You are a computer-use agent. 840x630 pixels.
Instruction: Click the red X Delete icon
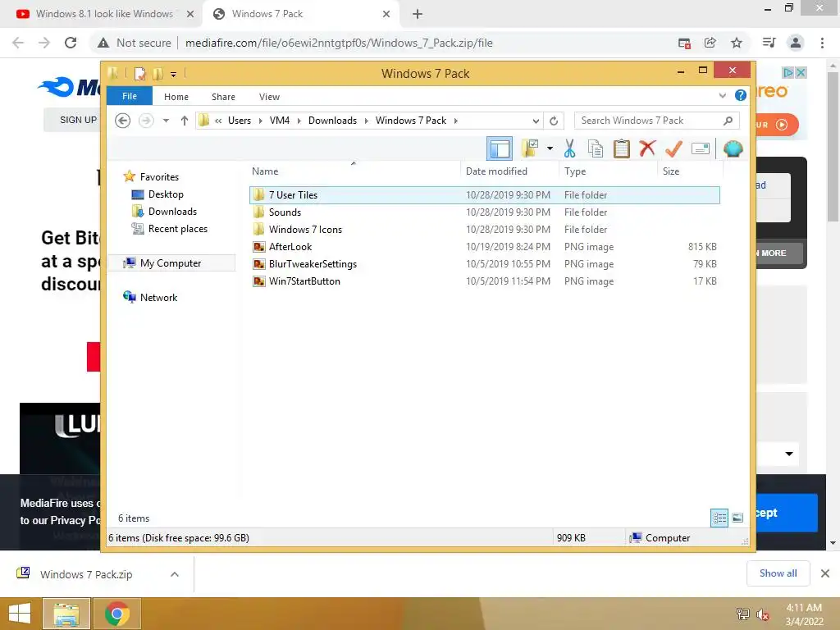647,148
